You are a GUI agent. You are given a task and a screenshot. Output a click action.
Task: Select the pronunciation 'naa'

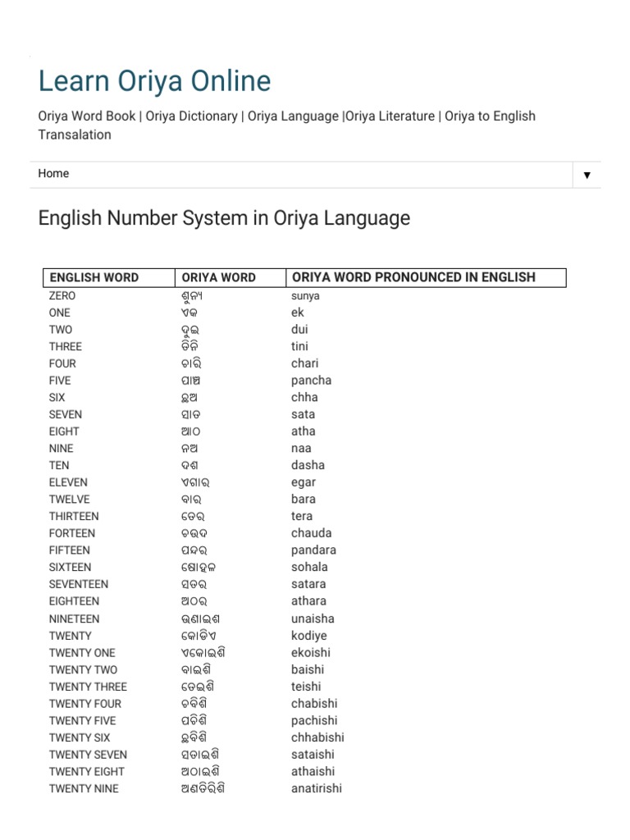(x=301, y=449)
